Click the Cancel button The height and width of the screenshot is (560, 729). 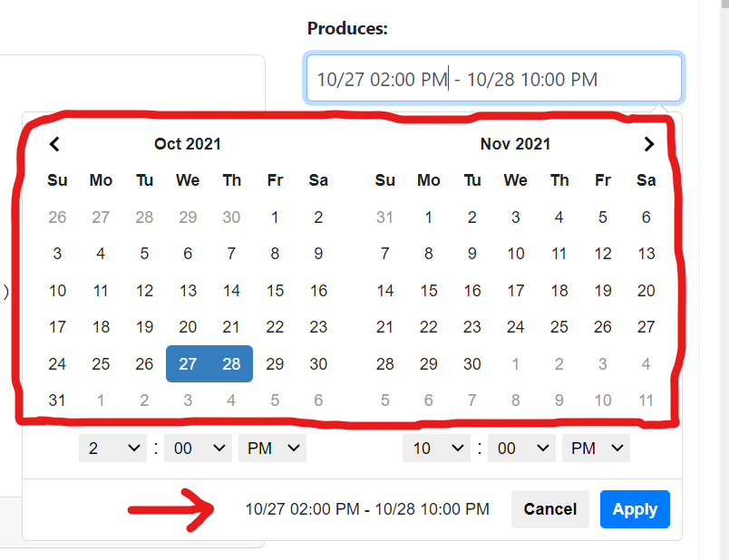click(x=550, y=509)
